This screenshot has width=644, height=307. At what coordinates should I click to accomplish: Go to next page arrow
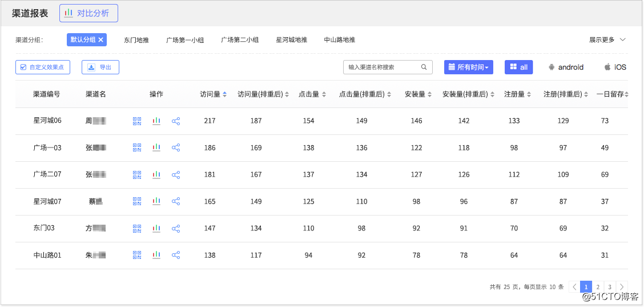coord(622,287)
